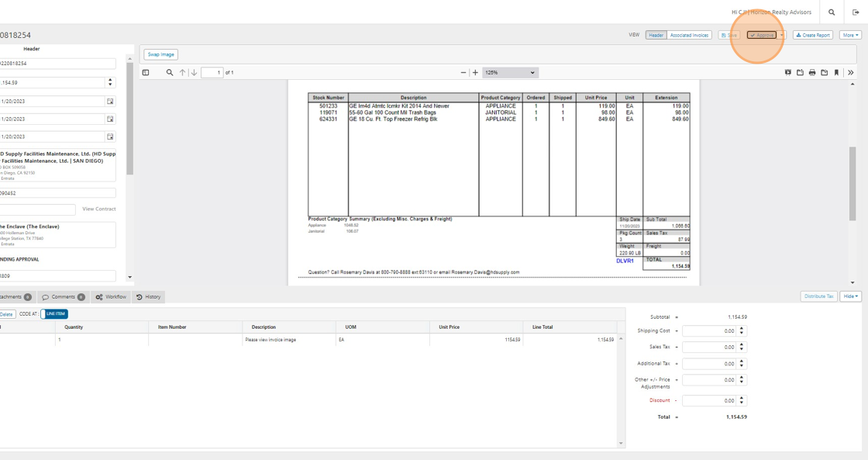This screenshot has width=868, height=460.
Task: Open the More dropdown menu
Action: coord(850,35)
